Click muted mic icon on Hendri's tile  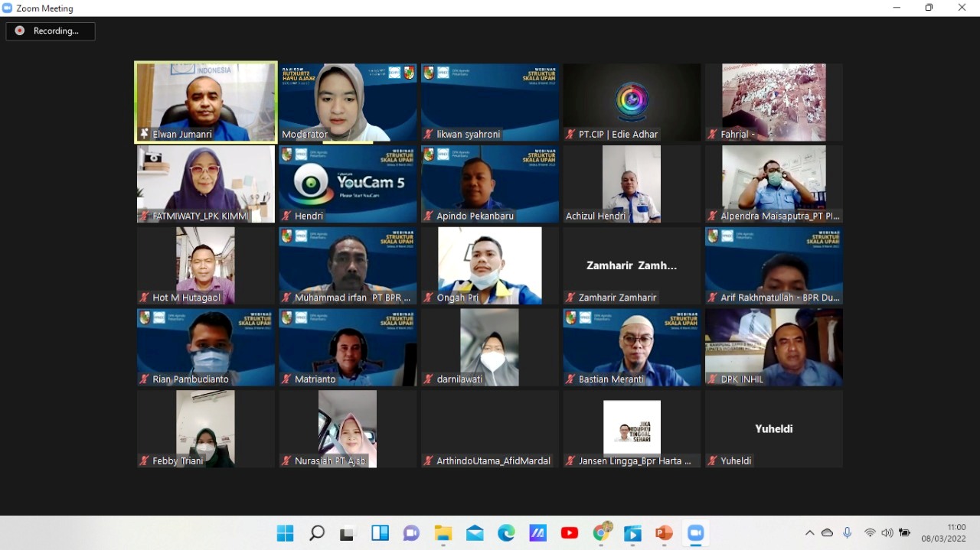(286, 216)
